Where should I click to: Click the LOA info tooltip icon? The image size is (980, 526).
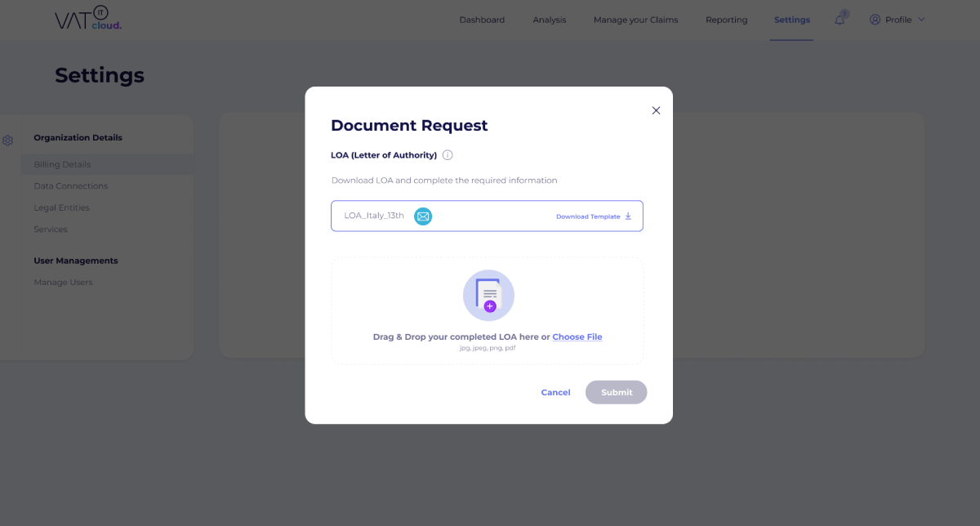coord(448,155)
